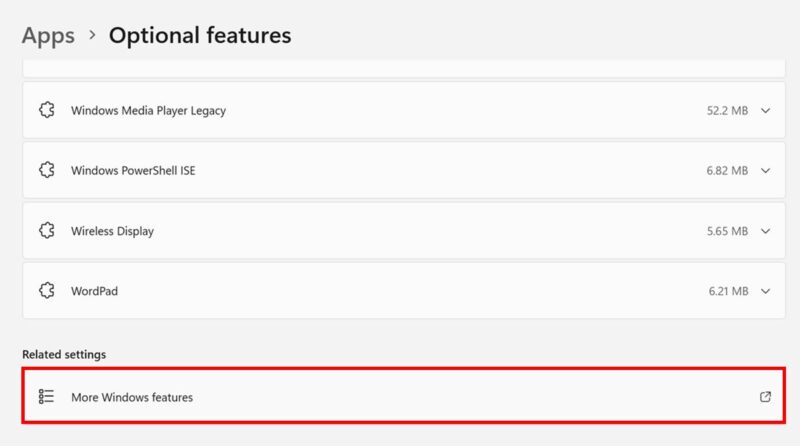Click the More Windows features list icon
Viewport: 800px width, 446px height.
[x=46, y=397]
